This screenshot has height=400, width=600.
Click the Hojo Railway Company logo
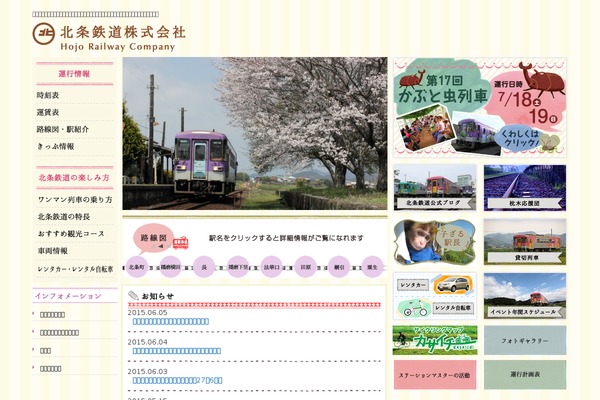(109, 37)
